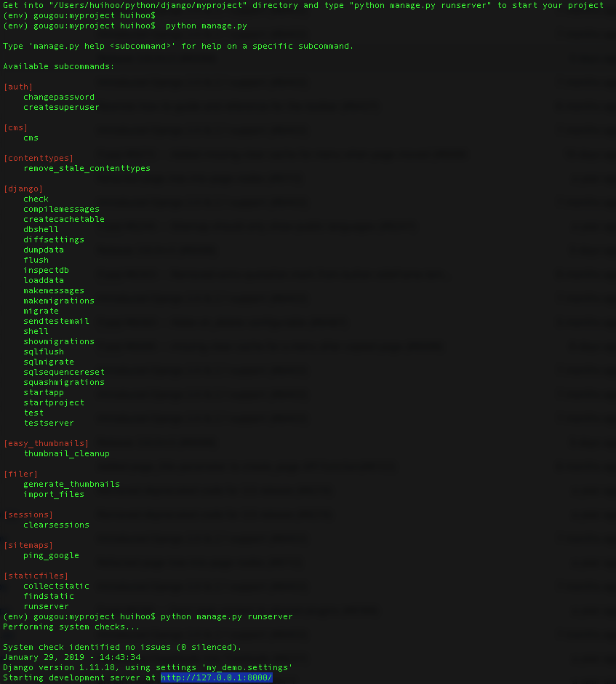The height and width of the screenshot is (684, 616).
Task: Click the 'Available subcommands:' heading
Action: pyautogui.click(x=59, y=66)
